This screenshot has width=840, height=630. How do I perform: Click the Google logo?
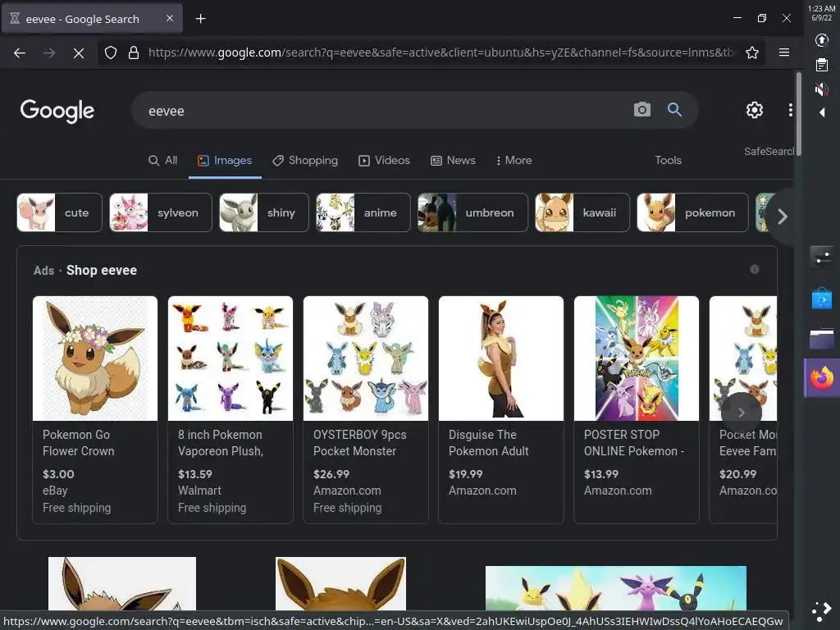[57, 111]
